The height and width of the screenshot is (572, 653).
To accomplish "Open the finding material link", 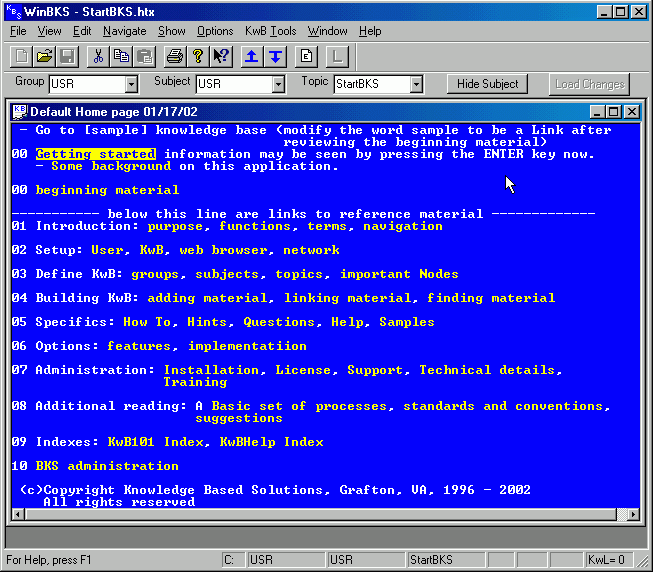I will click(x=491, y=298).
